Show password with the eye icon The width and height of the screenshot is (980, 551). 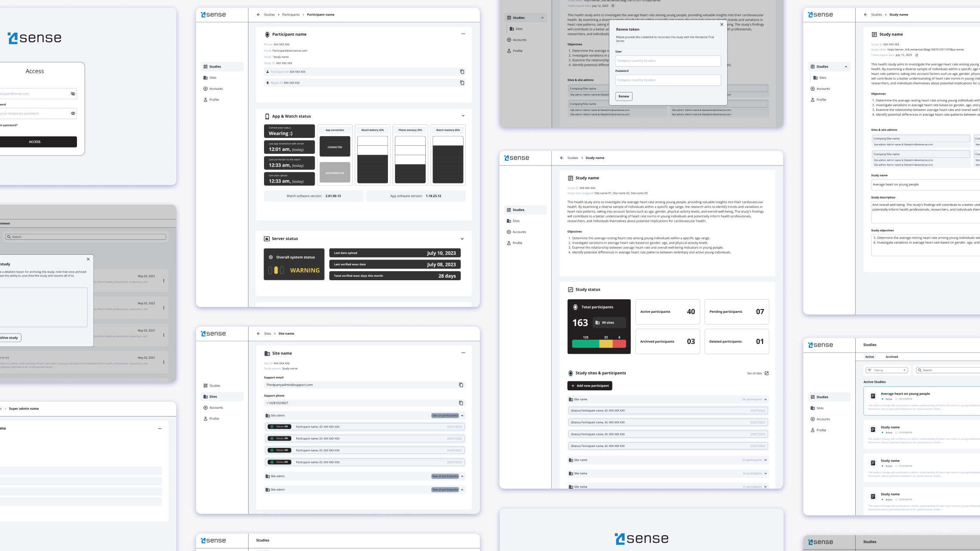point(73,113)
